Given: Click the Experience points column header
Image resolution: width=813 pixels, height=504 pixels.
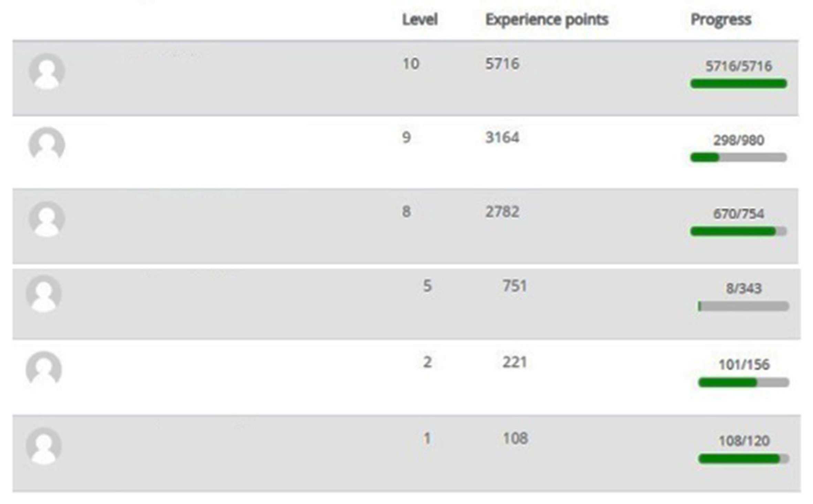Looking at the screenshot, I should click(x=547, y=20).
